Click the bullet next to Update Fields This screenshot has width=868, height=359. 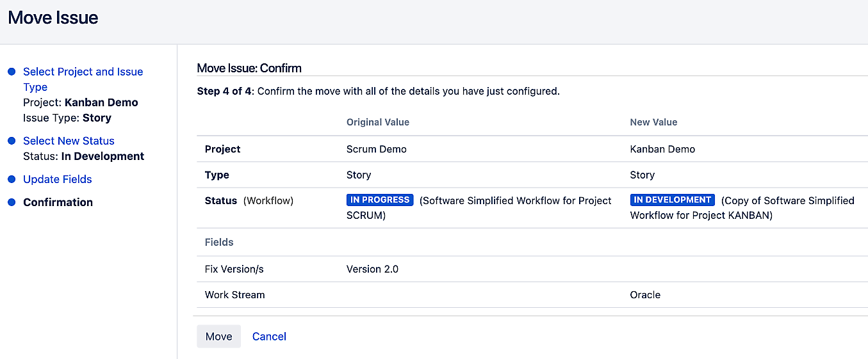12,179
